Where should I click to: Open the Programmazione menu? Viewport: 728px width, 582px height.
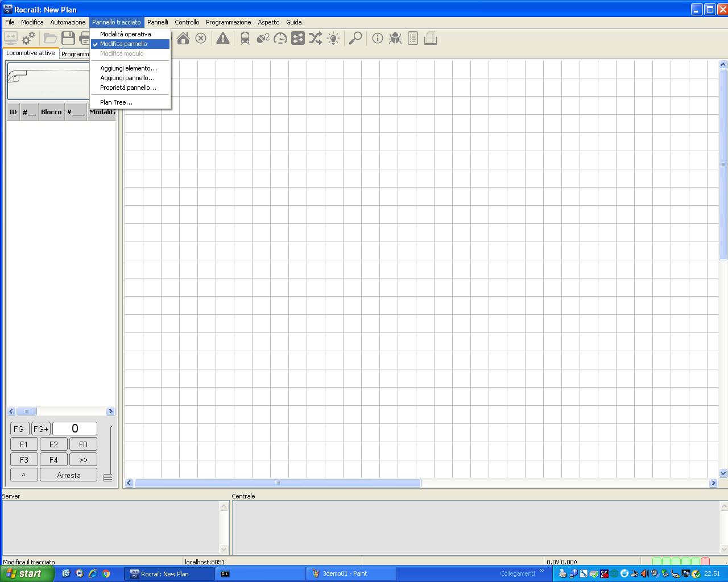tap(228, 22)
